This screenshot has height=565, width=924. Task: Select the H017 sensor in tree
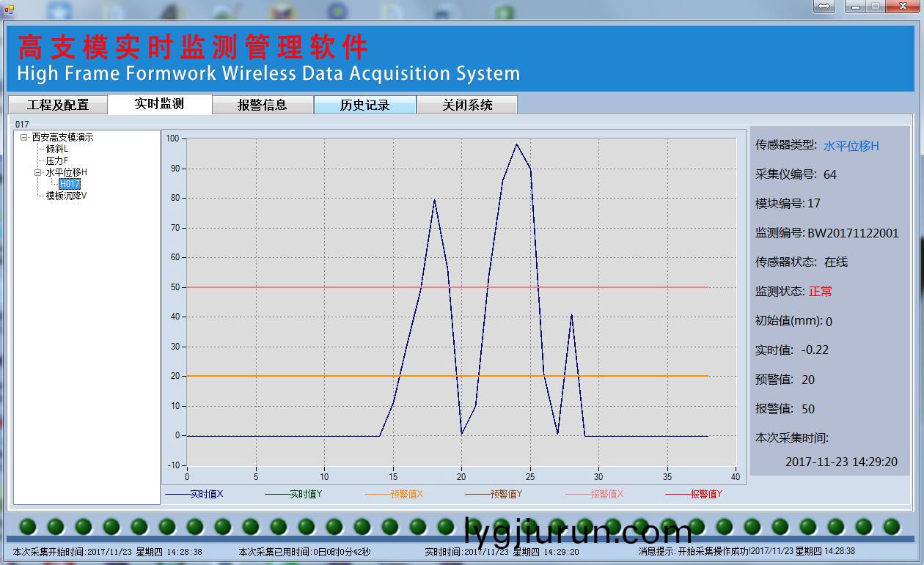pos(70,184)
